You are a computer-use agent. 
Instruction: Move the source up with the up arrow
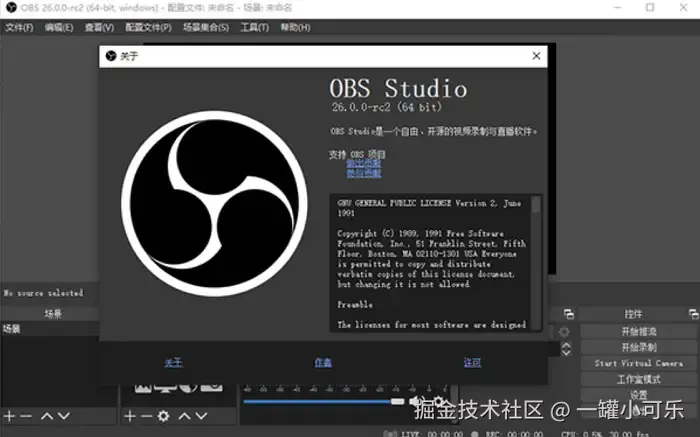pos(184,416)
